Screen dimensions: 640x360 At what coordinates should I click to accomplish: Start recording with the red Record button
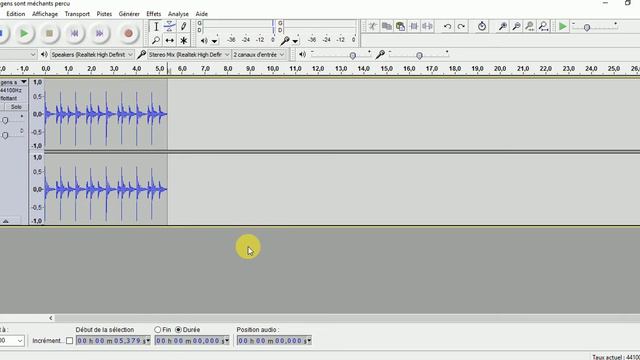pyautogui.click(x=128, y=33)
